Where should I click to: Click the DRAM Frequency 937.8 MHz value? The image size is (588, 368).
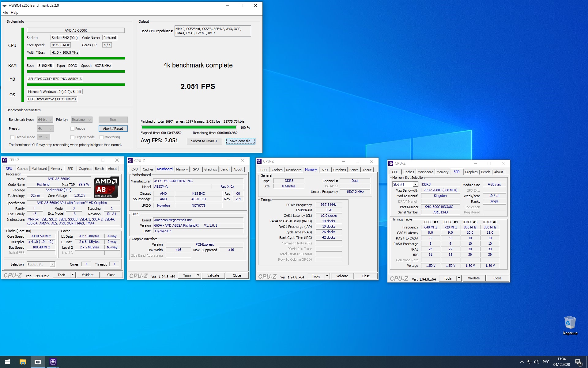click(x=329, y=205)
